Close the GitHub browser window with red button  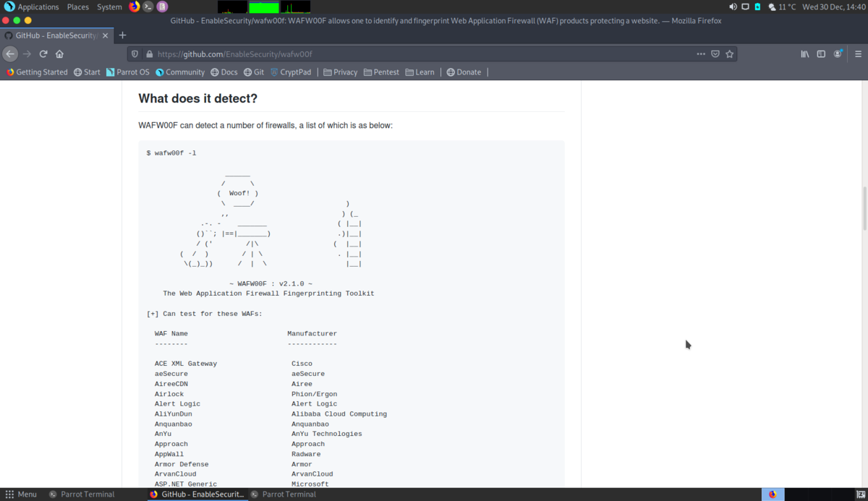coord(7,21)
